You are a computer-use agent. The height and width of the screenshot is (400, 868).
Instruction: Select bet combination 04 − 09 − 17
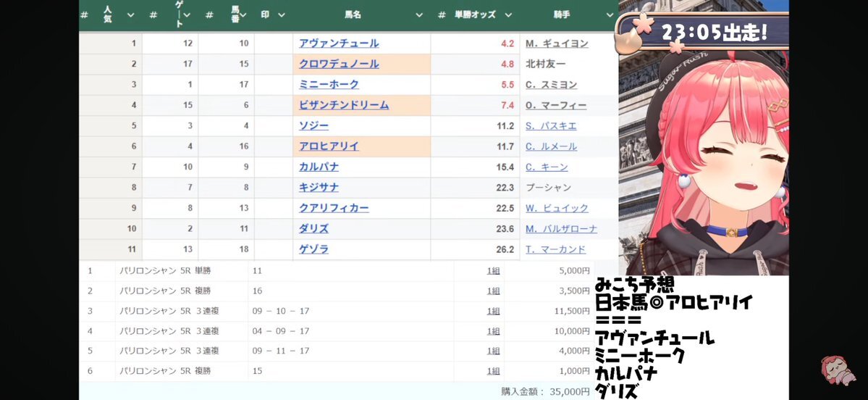(x=281, y=330)
